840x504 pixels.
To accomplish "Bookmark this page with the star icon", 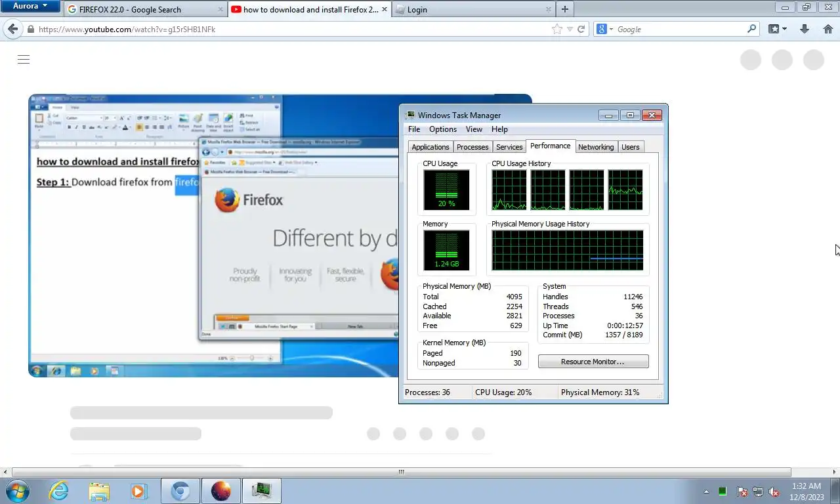I will coord(557,30).
